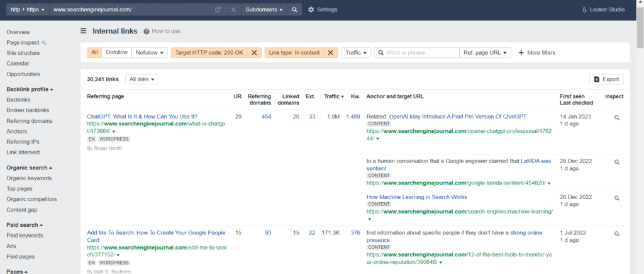Open the http + https protocol dropdown
The image size is (644, 274).
28,9
